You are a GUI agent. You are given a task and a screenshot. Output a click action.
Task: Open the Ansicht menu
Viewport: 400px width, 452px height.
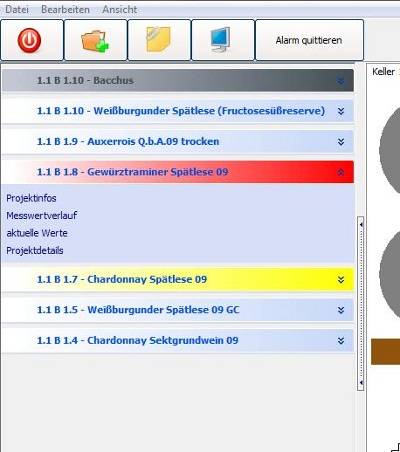point(120,9)
